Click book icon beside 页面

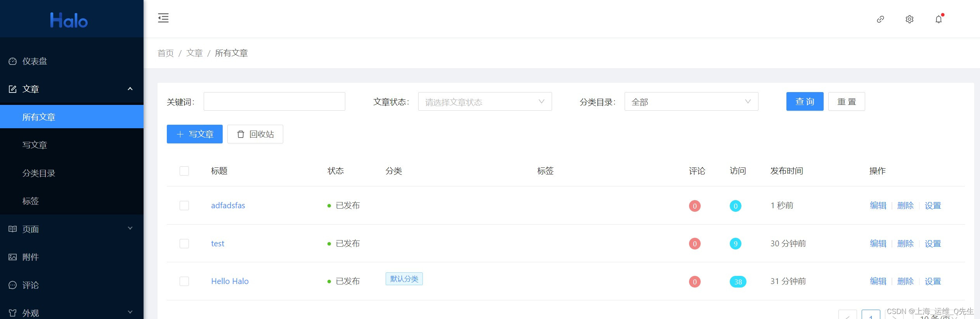[12, 229]
